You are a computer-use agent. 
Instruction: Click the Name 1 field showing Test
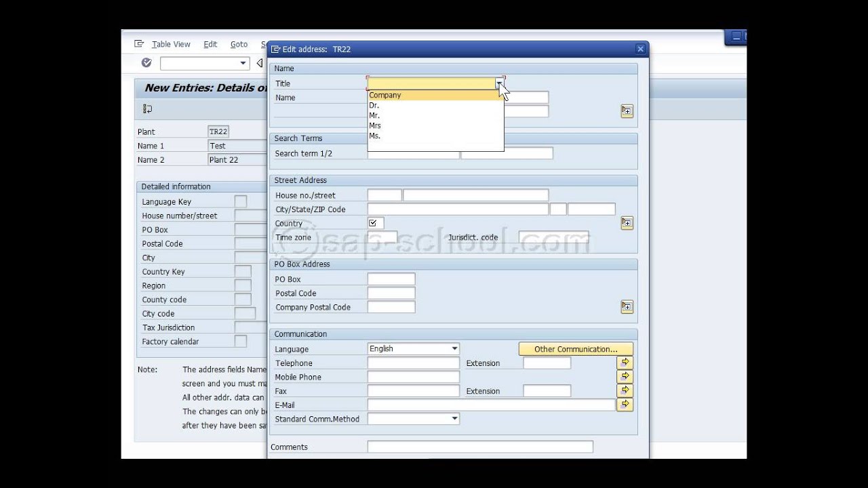(237, 146)
